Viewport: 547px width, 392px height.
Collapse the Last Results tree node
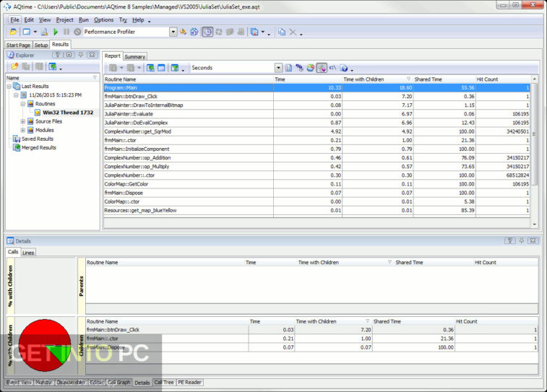tap(9, 87)
